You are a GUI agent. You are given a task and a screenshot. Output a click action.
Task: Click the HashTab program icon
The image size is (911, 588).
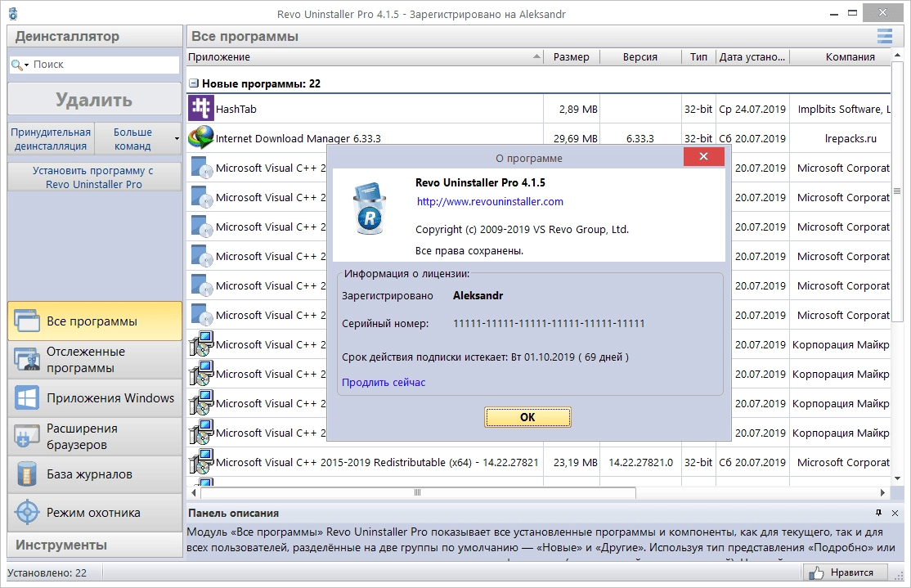(200, 108)
